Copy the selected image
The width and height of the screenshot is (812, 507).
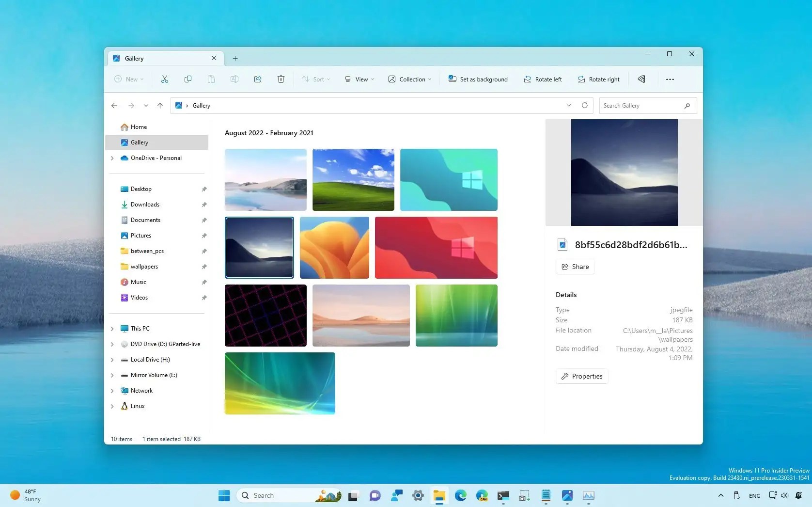(x=187, y=79)
